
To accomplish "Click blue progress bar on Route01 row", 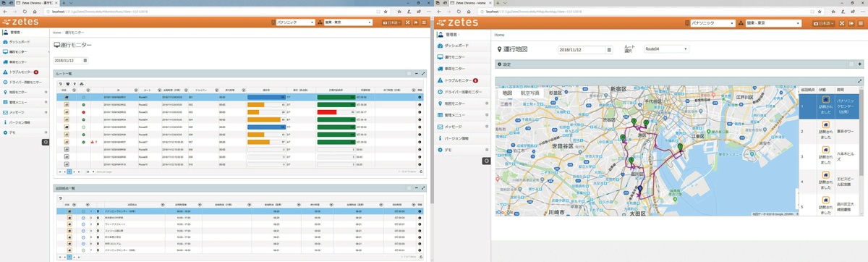I will 267,97.
